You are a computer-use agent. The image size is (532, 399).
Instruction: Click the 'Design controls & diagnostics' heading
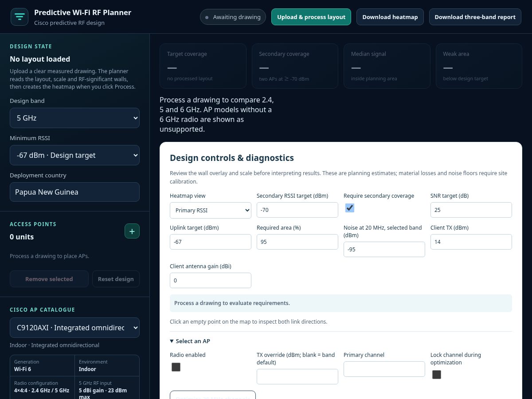[x=232, y=158]
